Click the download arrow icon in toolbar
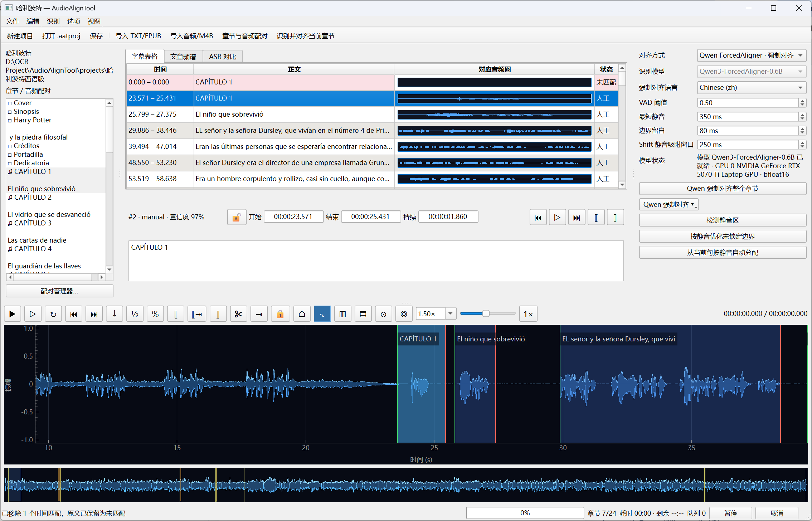812x521 pixels. (115, 314)
